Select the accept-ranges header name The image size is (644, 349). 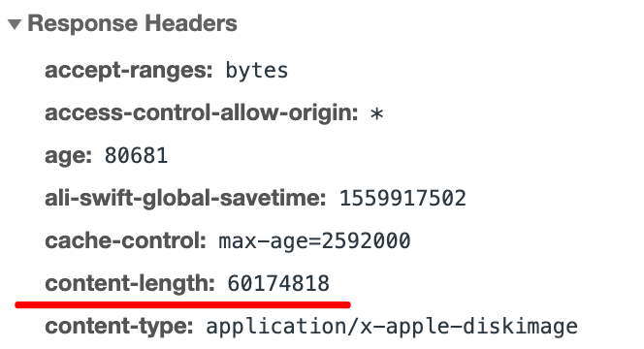click(129, 71)
